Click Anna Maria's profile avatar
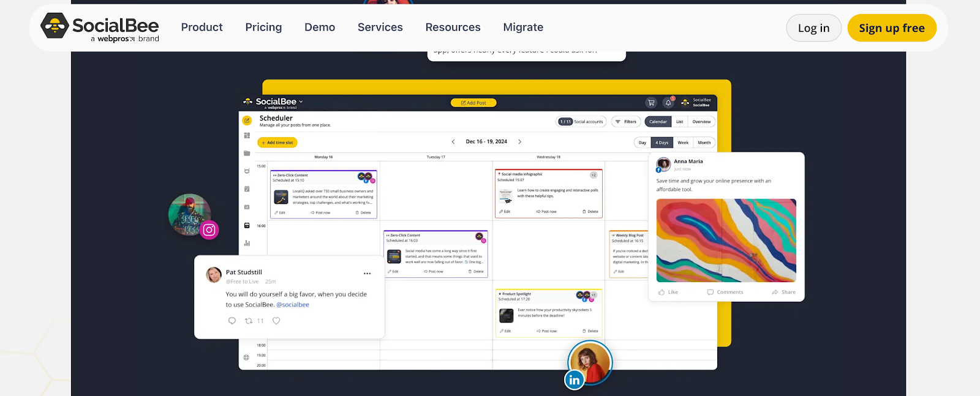Image resolution: width=980 pixels, height=396 pixels. click(663, 165)
